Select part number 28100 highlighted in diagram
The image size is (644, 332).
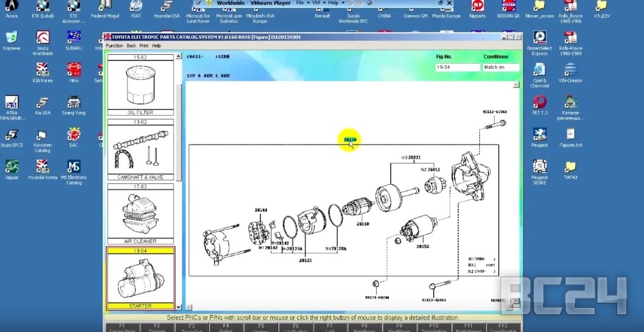coord(350,140)
